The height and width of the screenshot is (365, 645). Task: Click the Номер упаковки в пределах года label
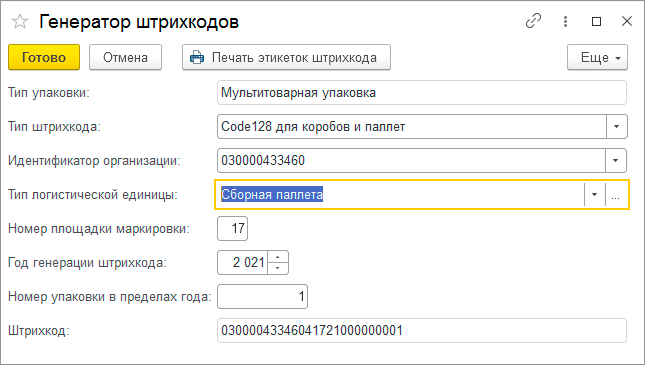[110, 296]
